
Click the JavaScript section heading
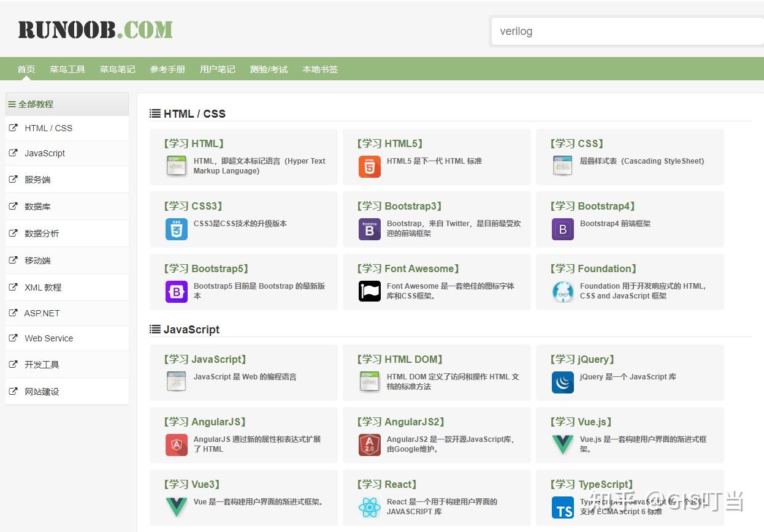click(191, 329)
